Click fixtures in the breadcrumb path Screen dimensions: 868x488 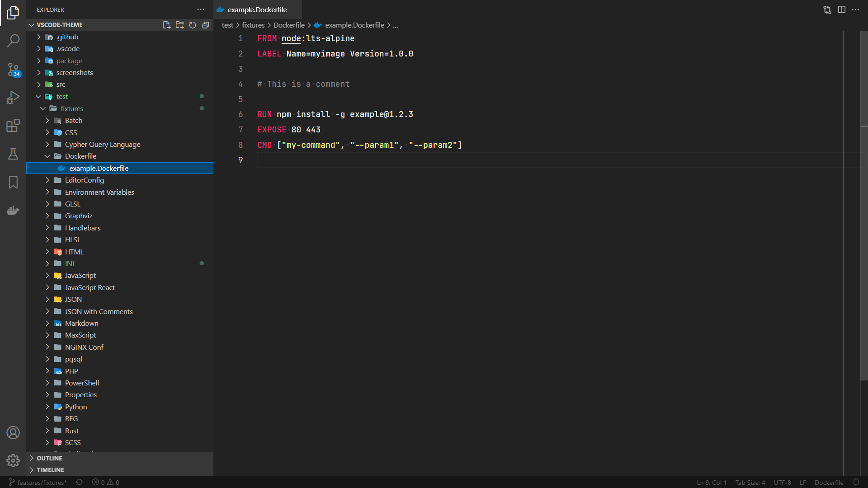click(253, 25)
